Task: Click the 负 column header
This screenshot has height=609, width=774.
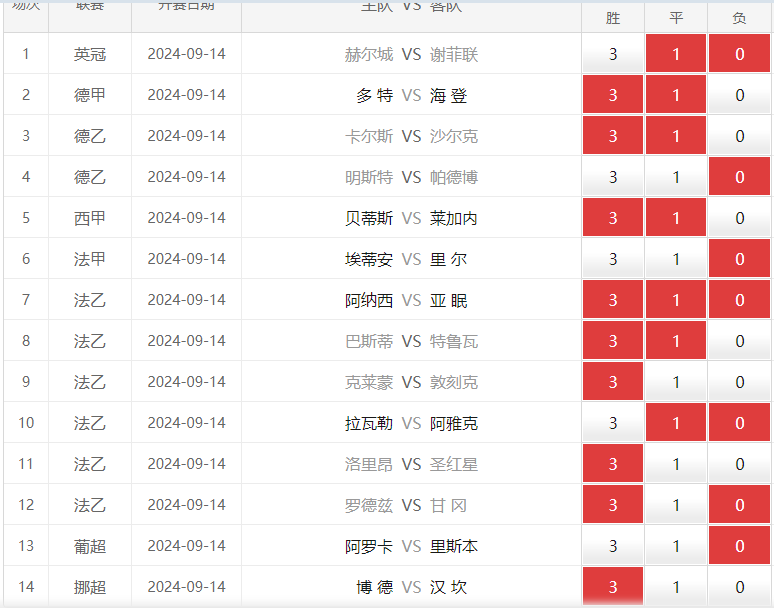Action: (739, 18)
